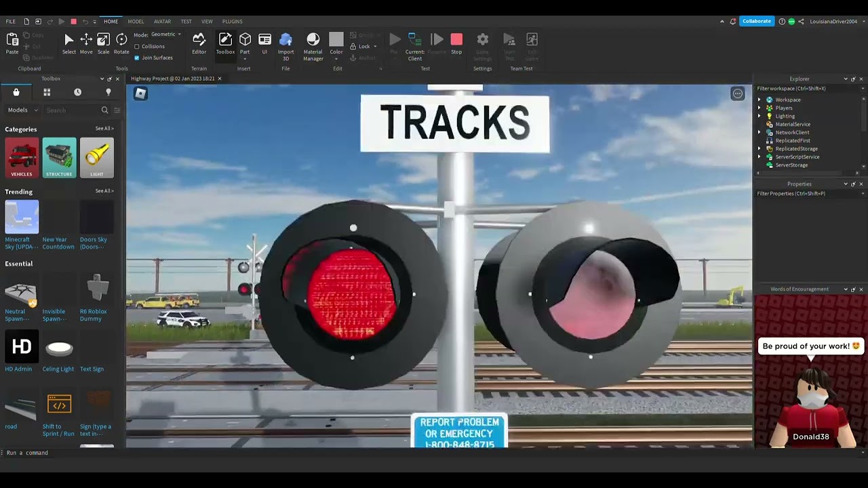Pick the Rotate tool
Image resolution: width=868 pixels, height=488 pixels.
121,44
